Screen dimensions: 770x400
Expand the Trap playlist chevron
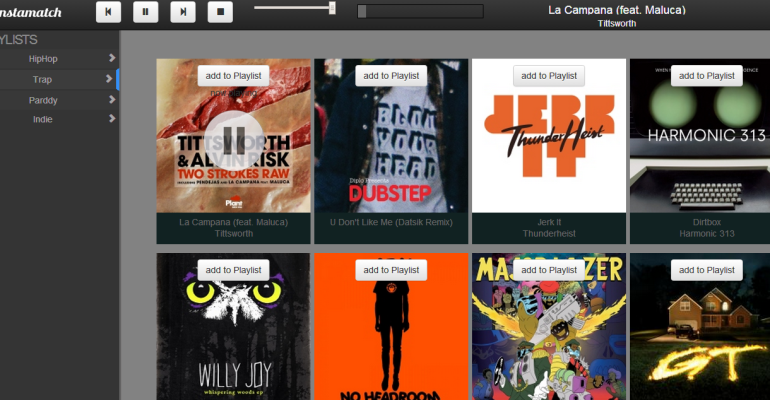click(109, 79)
